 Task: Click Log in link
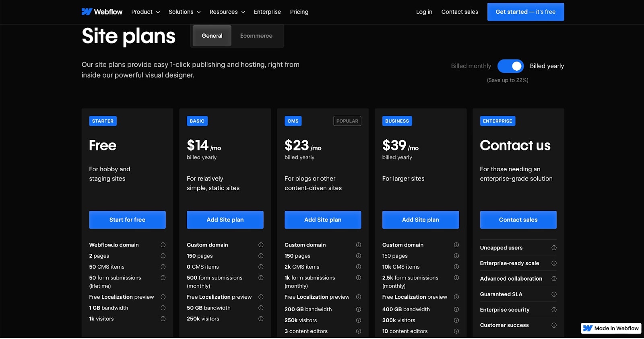pyautogui.click(x=424, y=12)
